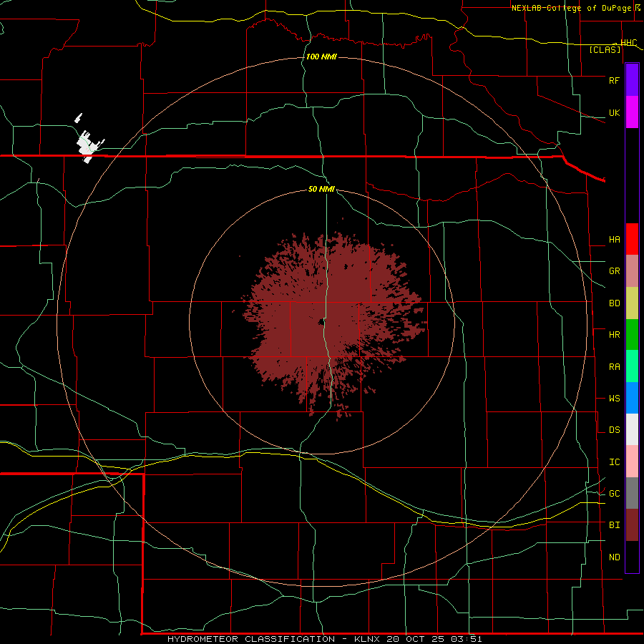This screenshot has width=644, height=644.
Task: Click the yellow BD legend swatch
Action: click(x=632, y=303)
